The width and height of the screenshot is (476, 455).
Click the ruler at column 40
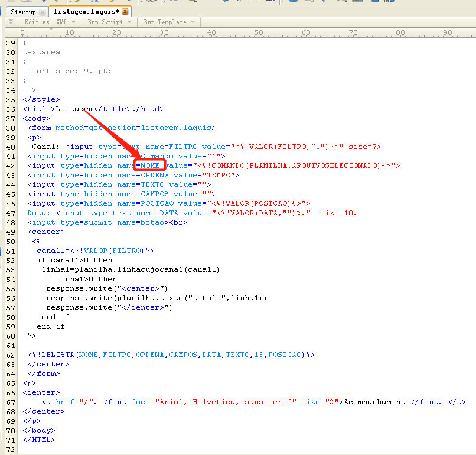click(211, 32)
